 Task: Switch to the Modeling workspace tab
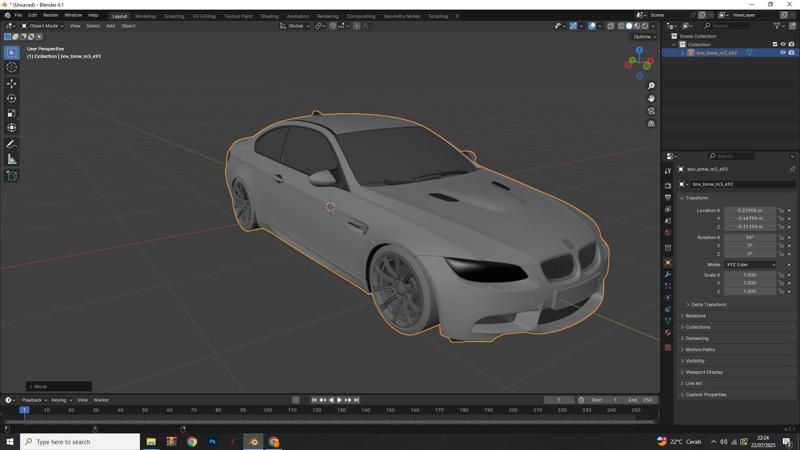click(145, 16)
